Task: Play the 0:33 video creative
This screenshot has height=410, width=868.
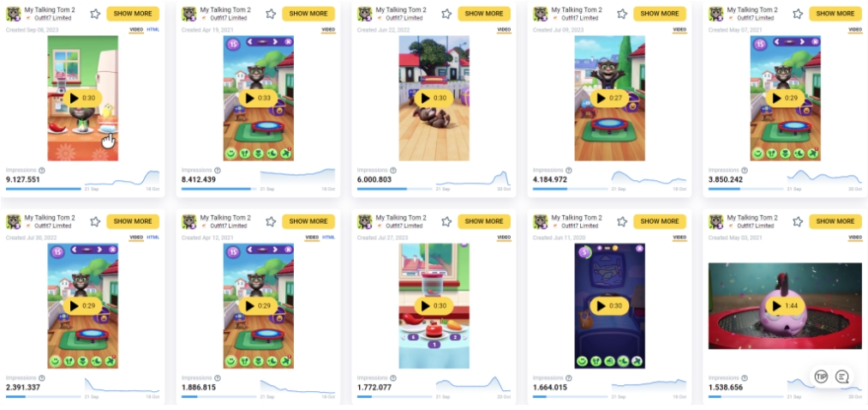Action: 259,99
